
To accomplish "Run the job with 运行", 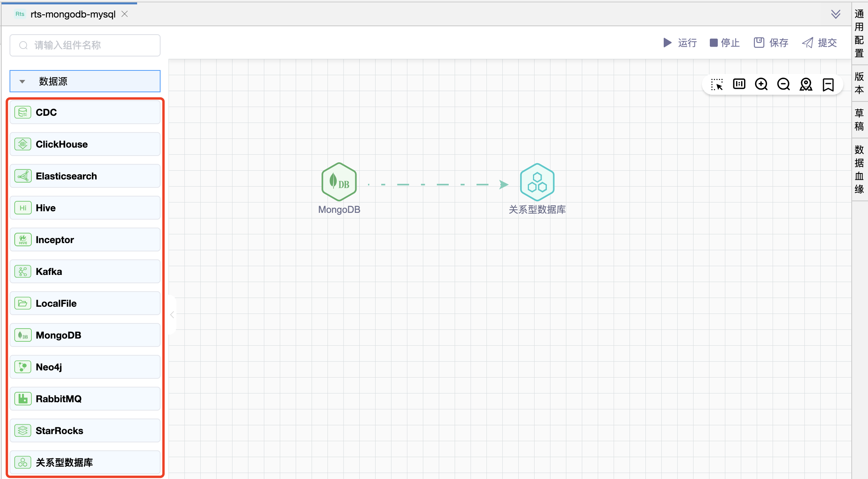I will (680, 43).
